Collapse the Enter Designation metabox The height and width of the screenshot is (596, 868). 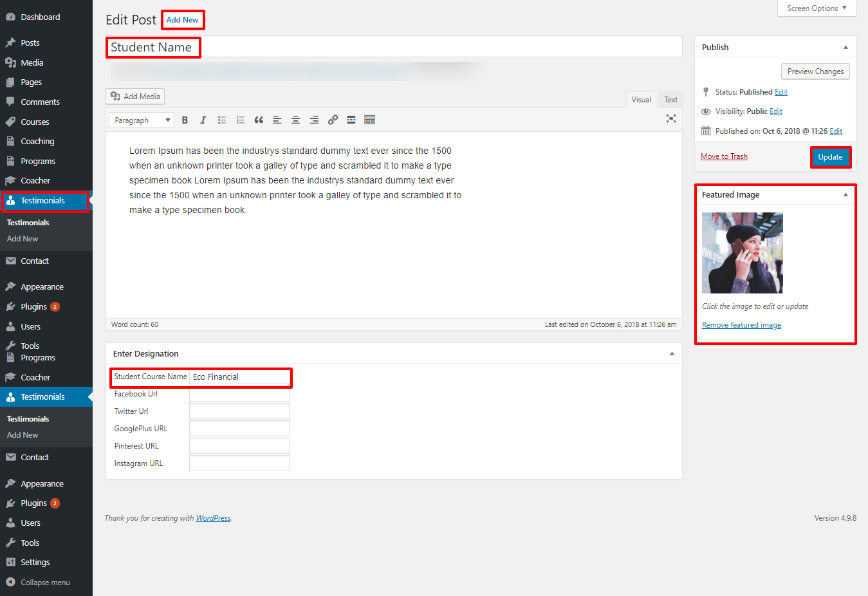tap(672, 354)
